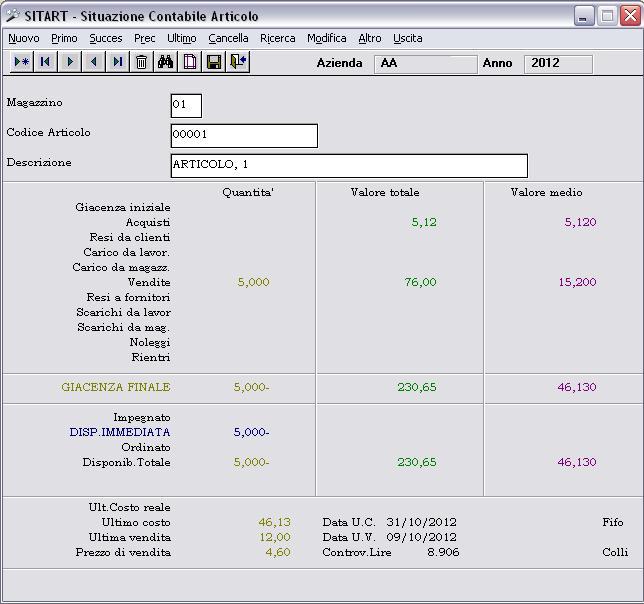Click the SITART title bar app icon
The height and width of the screenshot is (604, 644).
[13, 16]
